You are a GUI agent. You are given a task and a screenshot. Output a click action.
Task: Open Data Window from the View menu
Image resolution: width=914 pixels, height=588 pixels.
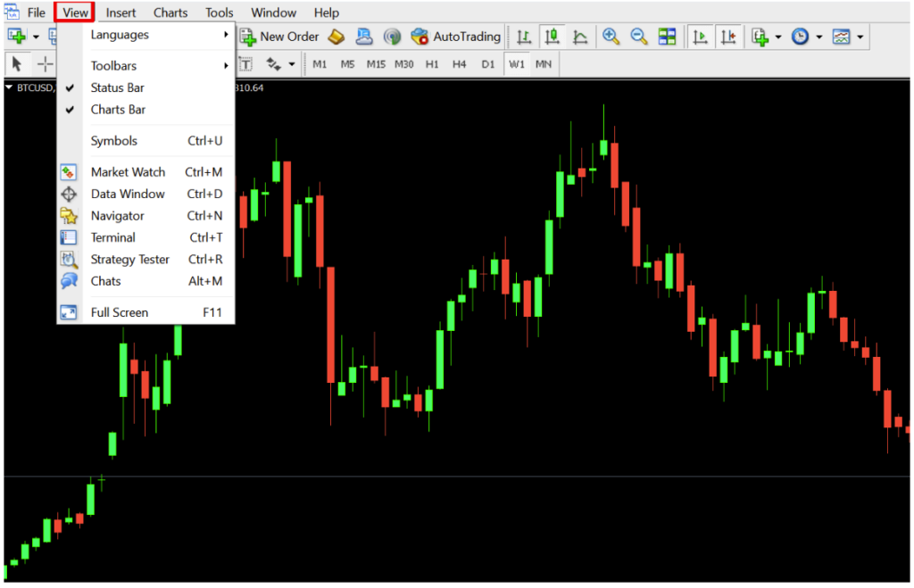[145, 194]
